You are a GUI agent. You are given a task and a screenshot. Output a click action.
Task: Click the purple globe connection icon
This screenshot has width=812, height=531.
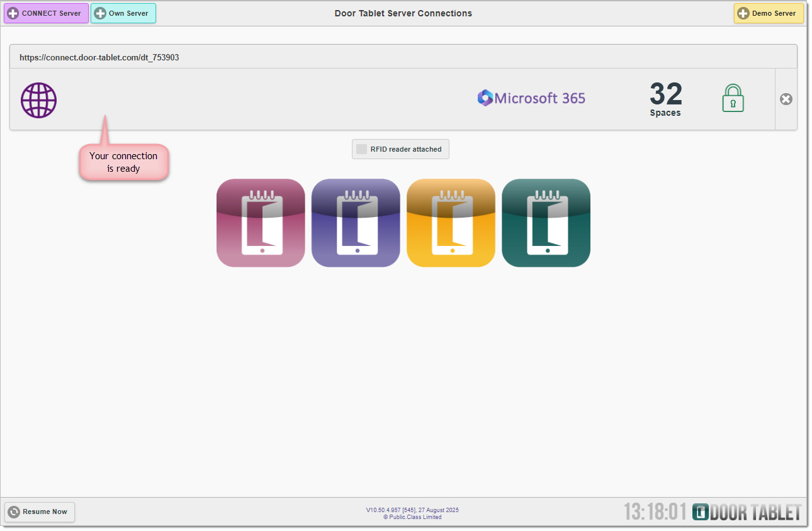[x=39, y=100]
